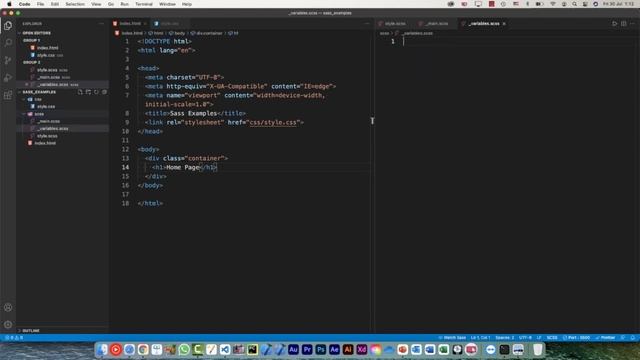Follow the css/style.css link on line 9
The width and height of the screenshot is (640, 360).
click(x=273, y=122)
